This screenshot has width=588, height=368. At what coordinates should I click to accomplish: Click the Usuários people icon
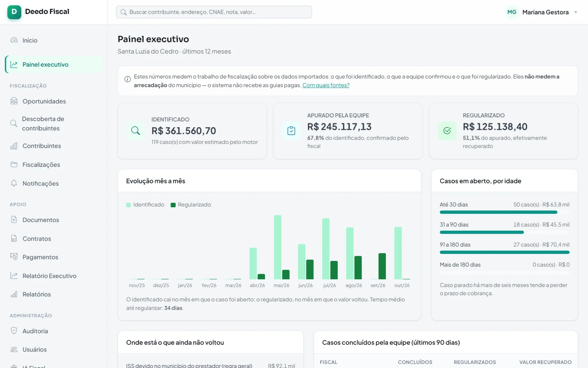[x=14, y=349]
